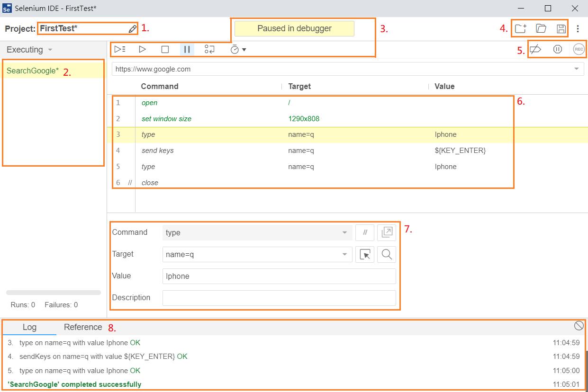The height and width of the screenshot is (392, 588).
Task: Switch to the Log tab
Action: pos(29,327)
